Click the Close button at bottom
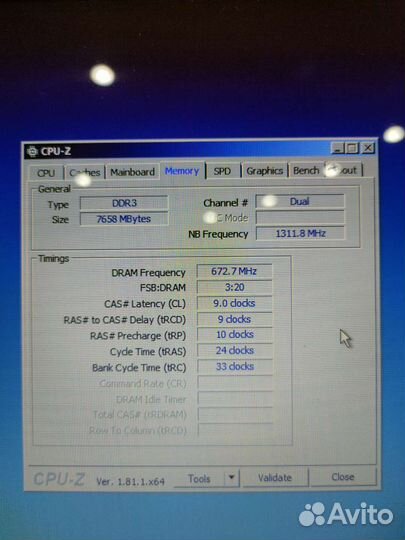405x540 pixels. [343, 477]
